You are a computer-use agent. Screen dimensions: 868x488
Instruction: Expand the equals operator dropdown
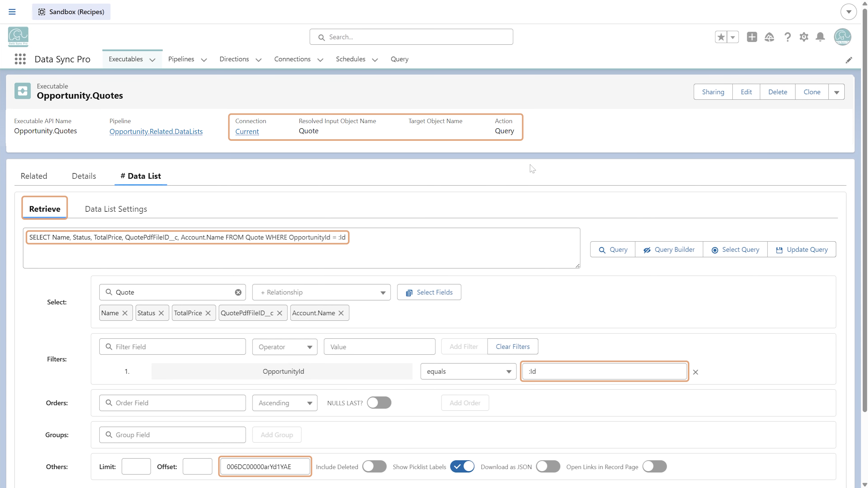[x=468, y=371]
